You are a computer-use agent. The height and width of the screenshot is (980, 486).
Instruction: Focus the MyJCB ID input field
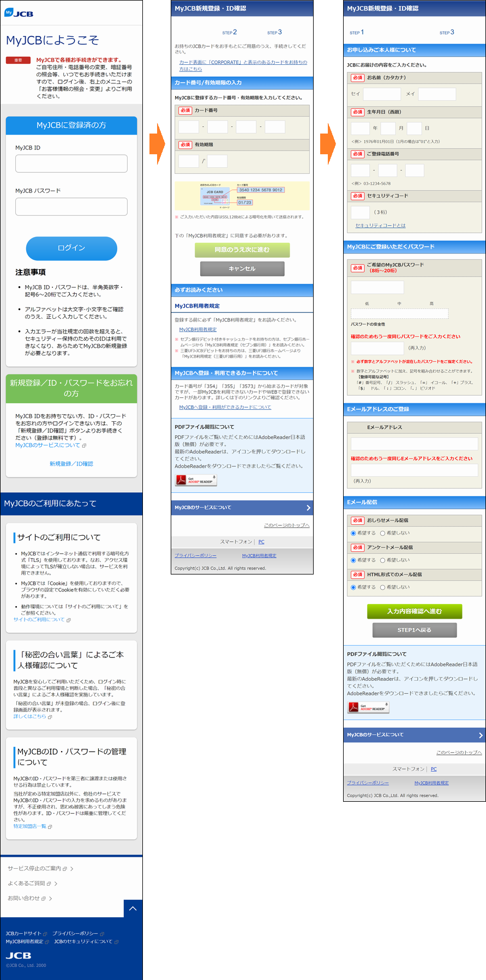click(x=71, y=164)
